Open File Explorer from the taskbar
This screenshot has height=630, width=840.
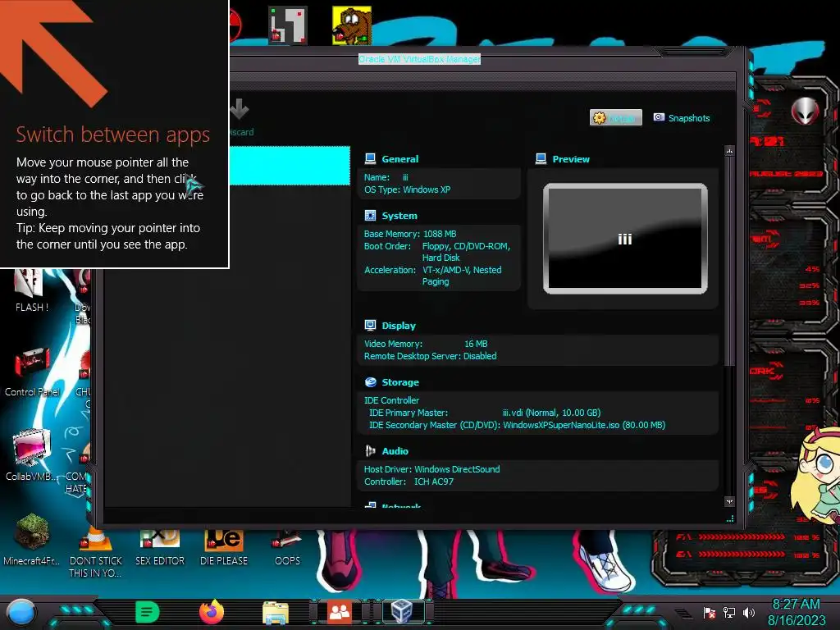pyautogui.click(x=276, y=612)
